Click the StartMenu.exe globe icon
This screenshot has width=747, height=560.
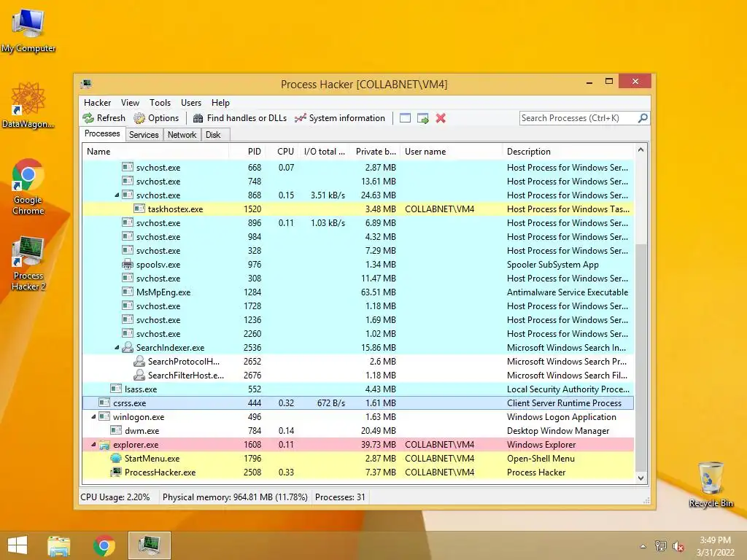pyautogui.click(x=116, y=459)
